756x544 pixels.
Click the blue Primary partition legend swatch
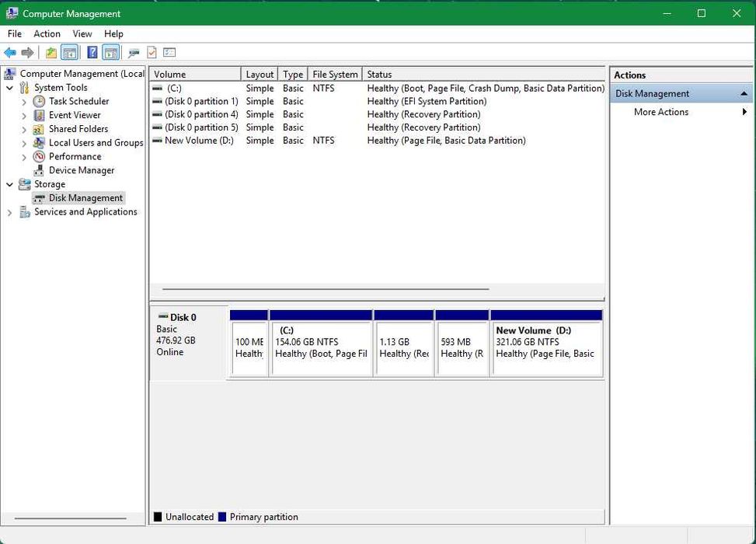tap(222, 517)
